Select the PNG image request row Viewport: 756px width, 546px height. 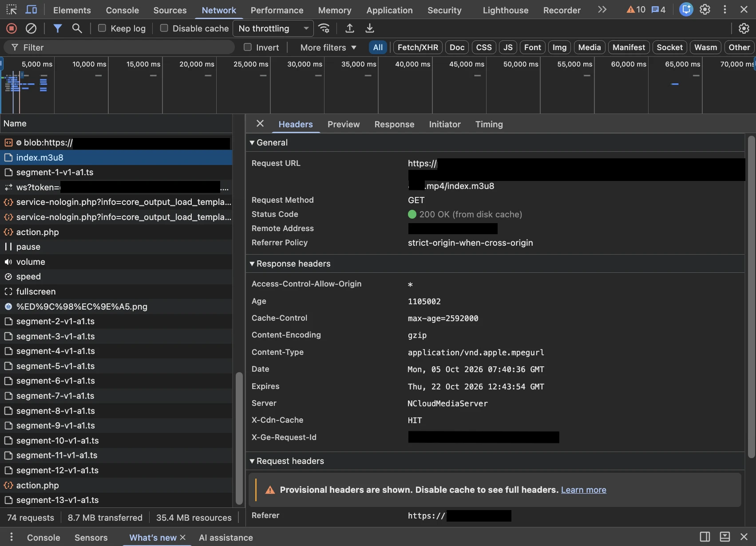click(116, 306)
